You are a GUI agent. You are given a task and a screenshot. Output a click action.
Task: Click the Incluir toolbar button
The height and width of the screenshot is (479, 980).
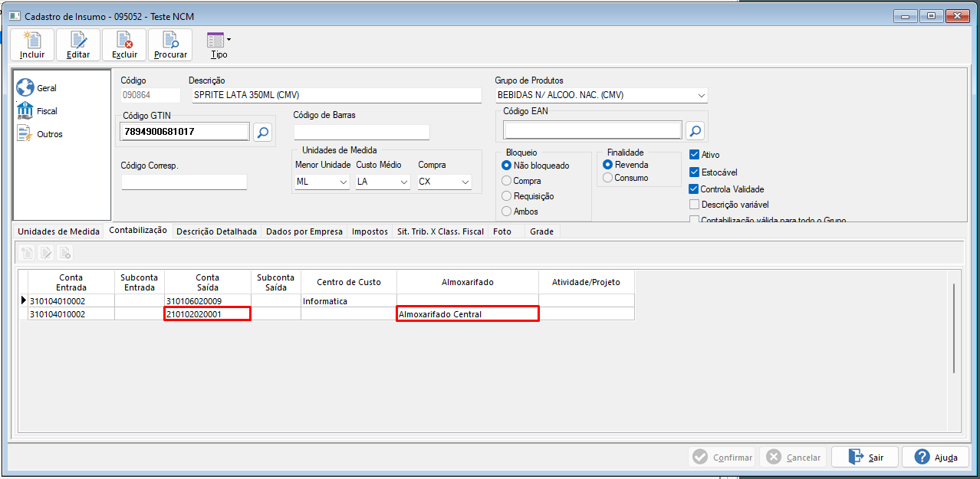click(32, 45)
